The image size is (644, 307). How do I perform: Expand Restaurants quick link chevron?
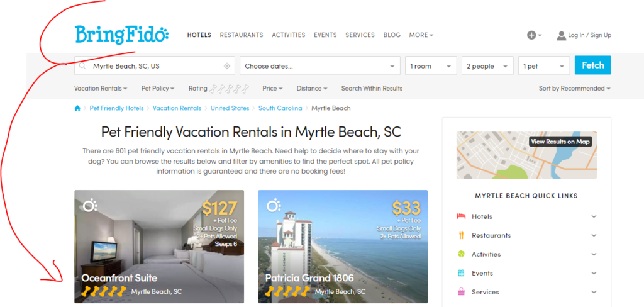[x=594, y=235]
